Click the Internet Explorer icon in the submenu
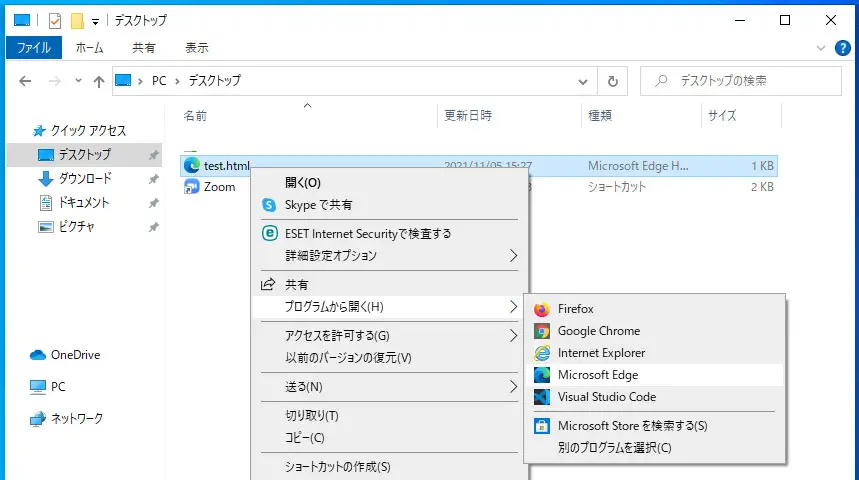This screenshot has width=859, height=480. click(542, 353)
